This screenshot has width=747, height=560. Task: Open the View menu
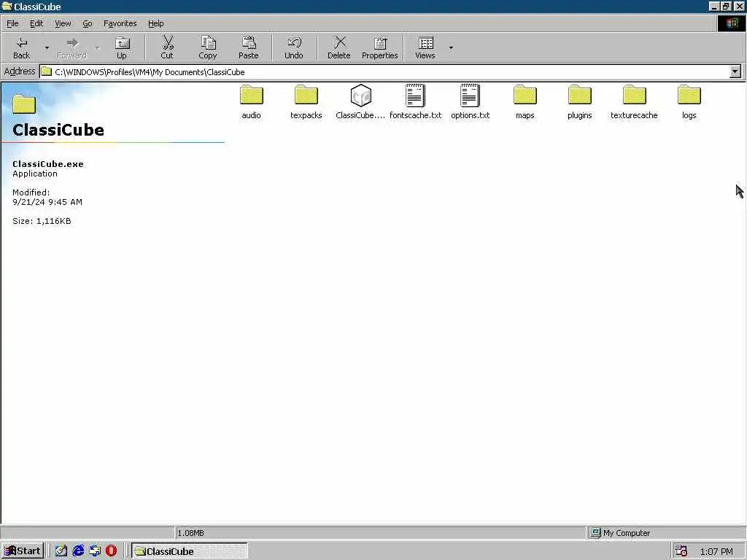pos(63,23)
